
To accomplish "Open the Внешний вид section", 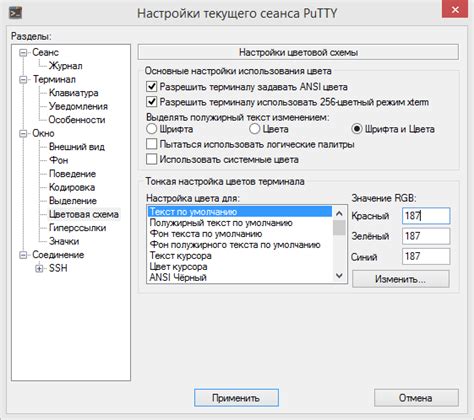I will 77,147.
